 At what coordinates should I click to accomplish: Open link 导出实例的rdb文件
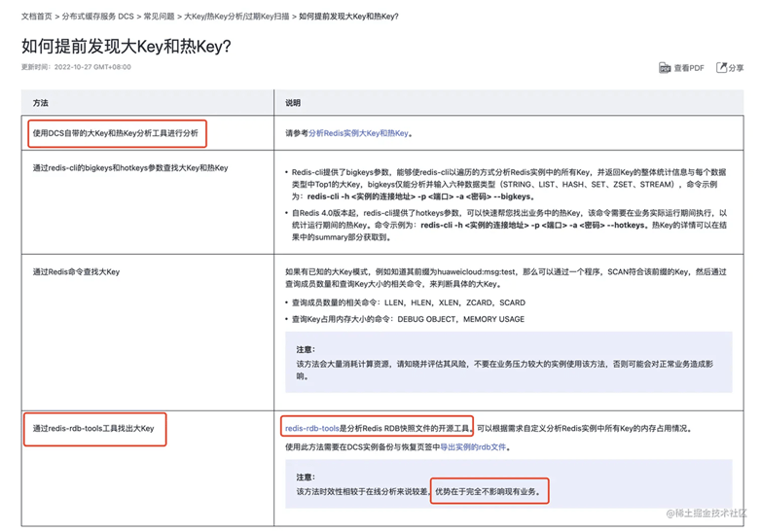click(x=473, y=447)
